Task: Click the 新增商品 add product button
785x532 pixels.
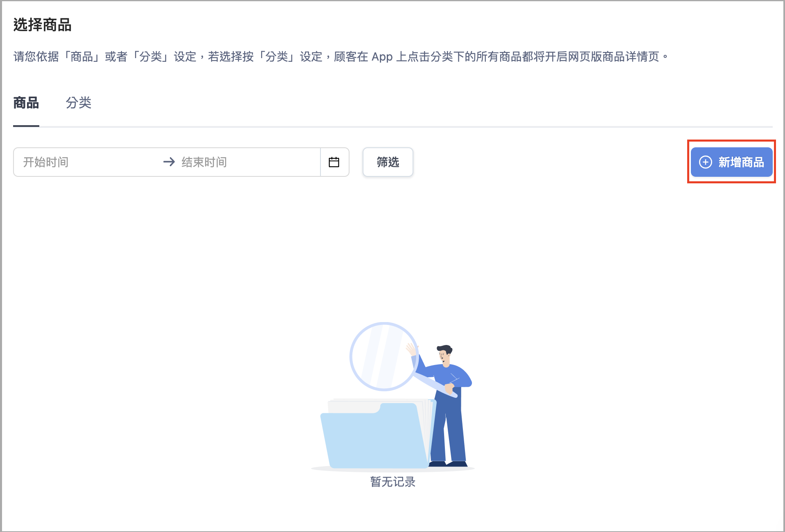Action: [x=731, y=162]
